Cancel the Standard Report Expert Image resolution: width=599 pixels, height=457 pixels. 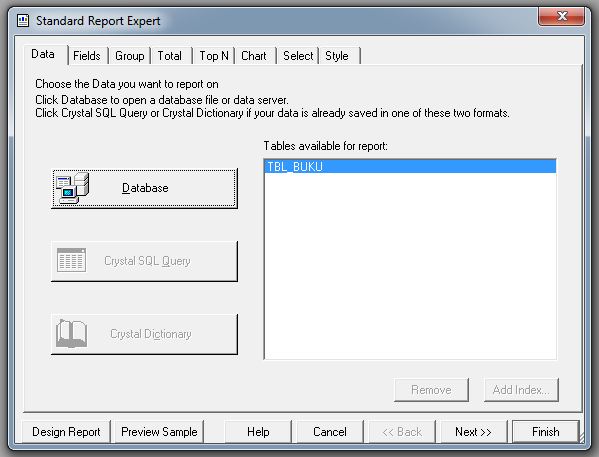coord(330,432)
